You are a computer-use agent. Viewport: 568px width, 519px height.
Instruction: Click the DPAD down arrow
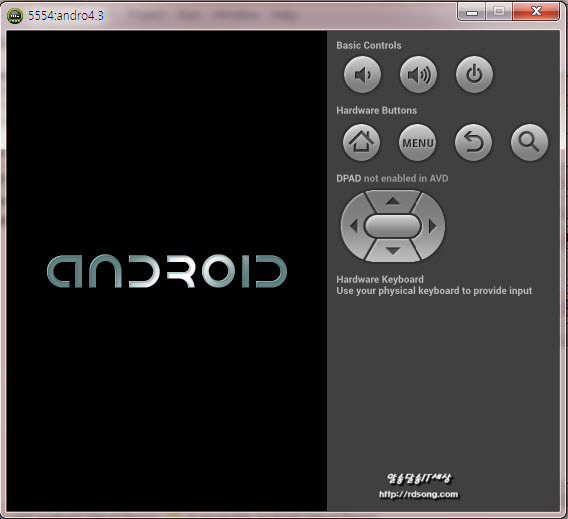(393, 251)
